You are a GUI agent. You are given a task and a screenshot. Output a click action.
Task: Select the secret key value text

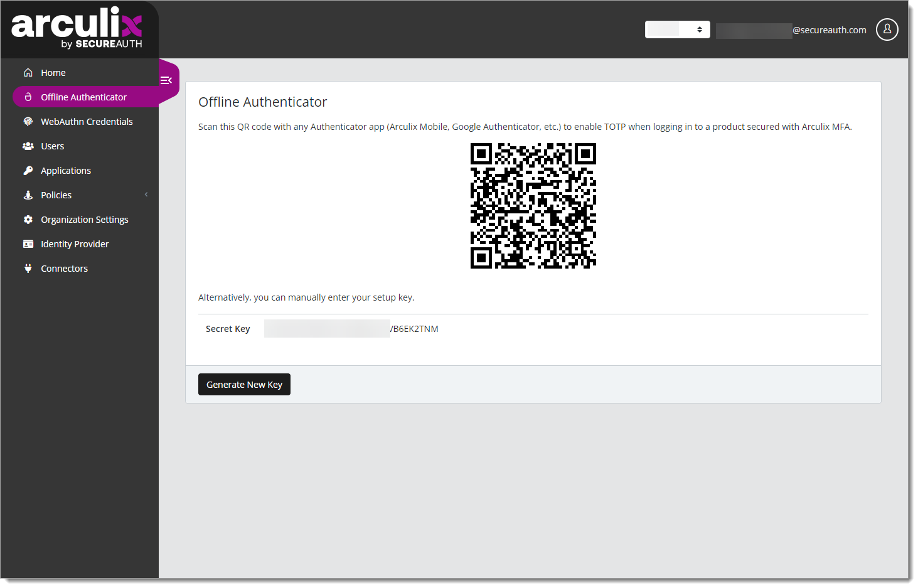351,329
